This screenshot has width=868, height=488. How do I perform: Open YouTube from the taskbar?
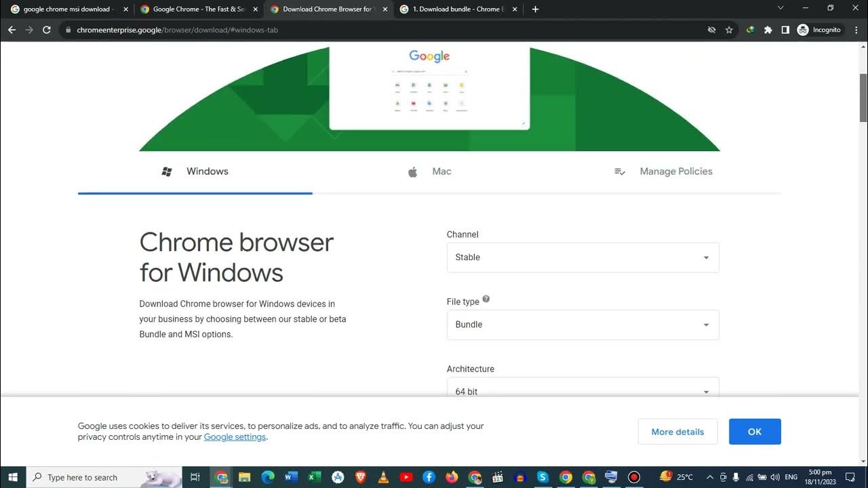(x=406, y=477)
